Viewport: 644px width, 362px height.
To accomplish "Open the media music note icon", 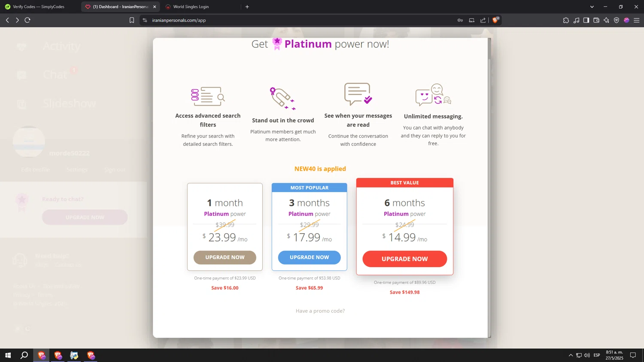I will pyautogui.click(x=576, y=20).
